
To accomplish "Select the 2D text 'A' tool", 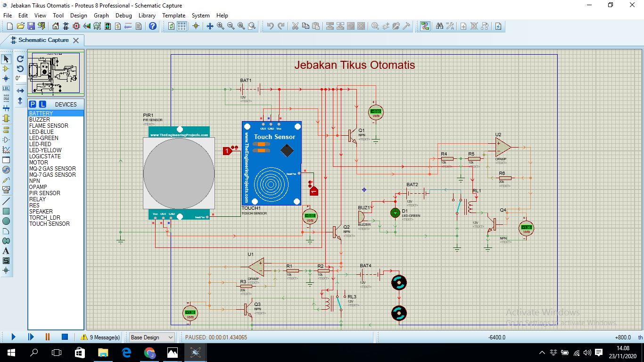I will [6, 251].
